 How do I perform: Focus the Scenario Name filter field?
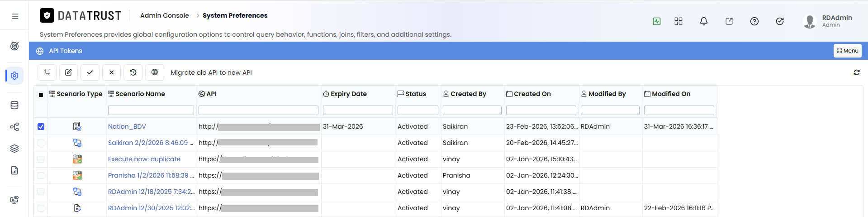click(x=151, y=110)
